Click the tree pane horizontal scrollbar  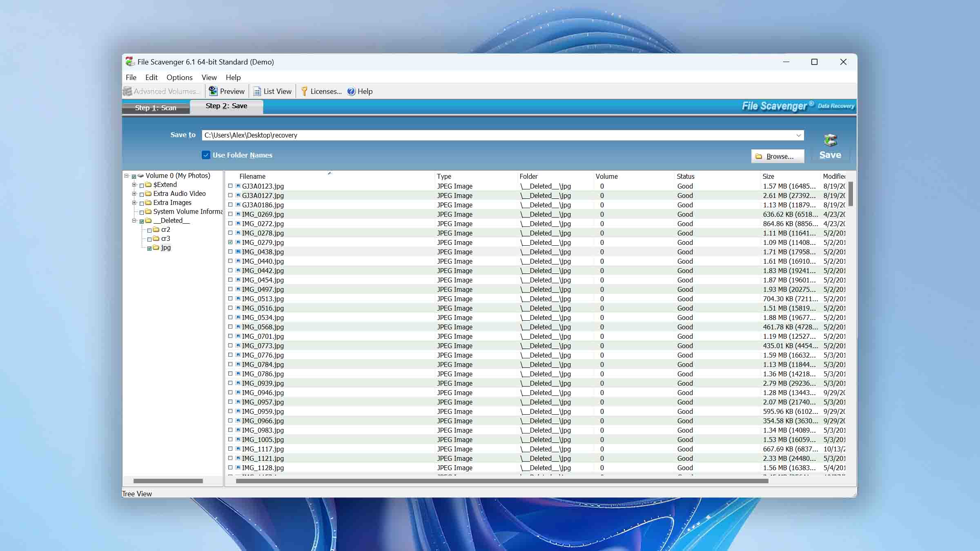[168, 481]
